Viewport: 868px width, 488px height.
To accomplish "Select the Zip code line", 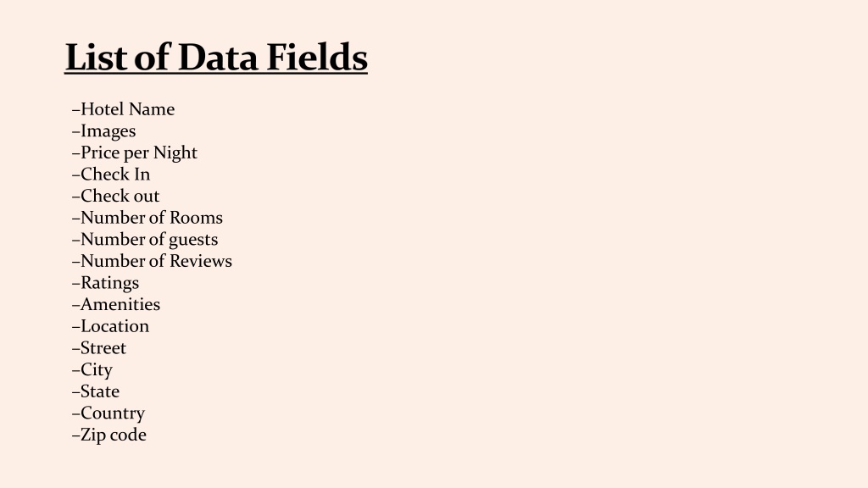I will 109,435.
